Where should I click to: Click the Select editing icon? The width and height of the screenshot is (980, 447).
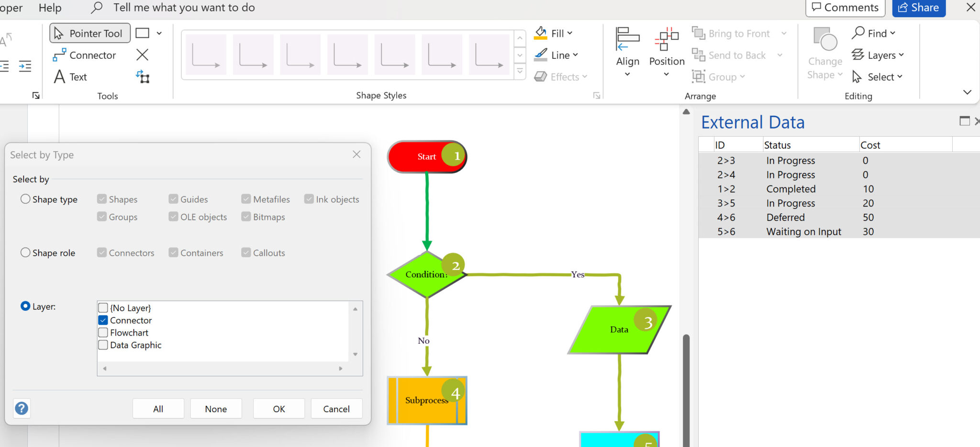point(878,76)
